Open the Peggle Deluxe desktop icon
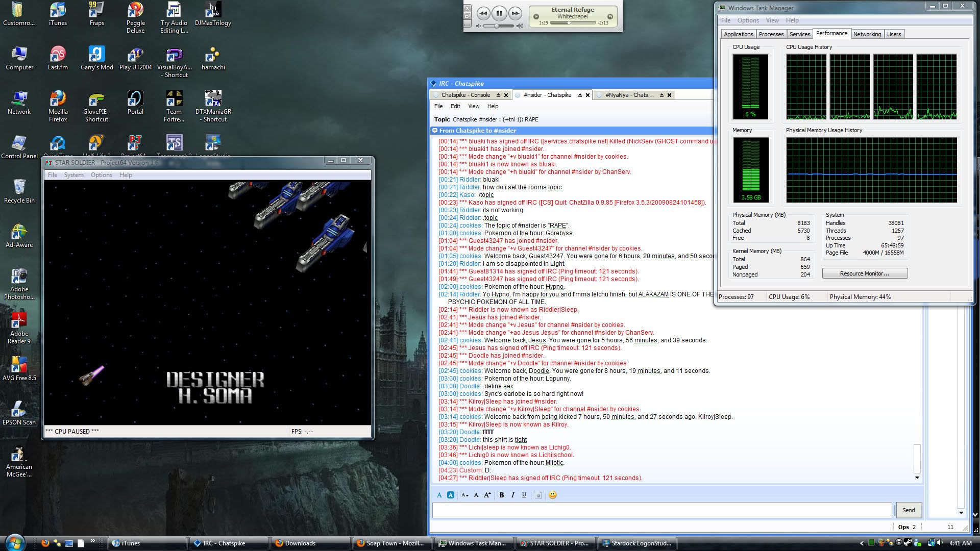The width and height of the screenshot is (980, 551). pos(135,17)
